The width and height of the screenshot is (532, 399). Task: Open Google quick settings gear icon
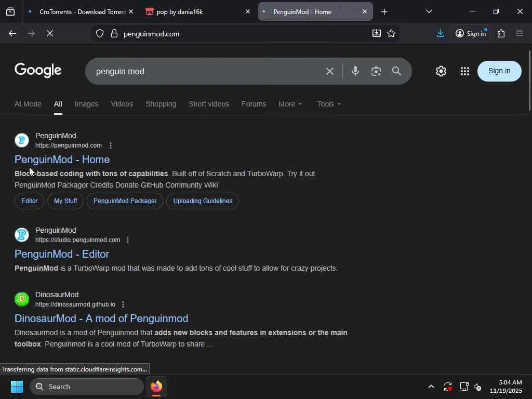(441, 71)
